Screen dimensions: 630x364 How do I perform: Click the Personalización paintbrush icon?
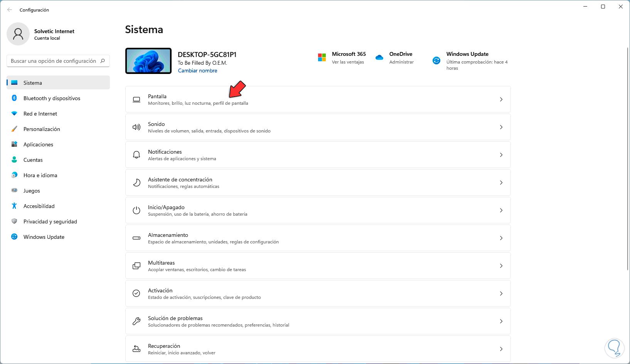coord(14,129)
